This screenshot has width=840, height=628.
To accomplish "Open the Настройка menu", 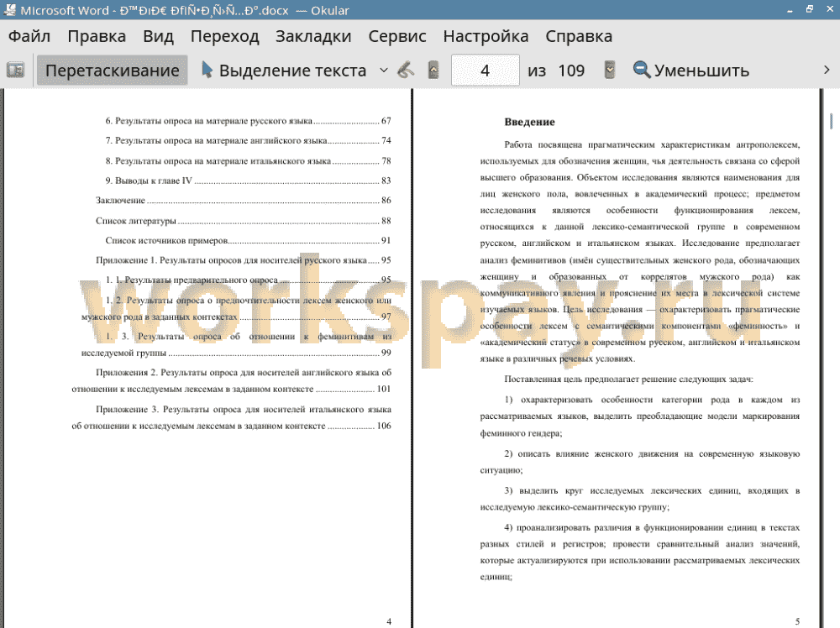I will click(x=486, y=36).
